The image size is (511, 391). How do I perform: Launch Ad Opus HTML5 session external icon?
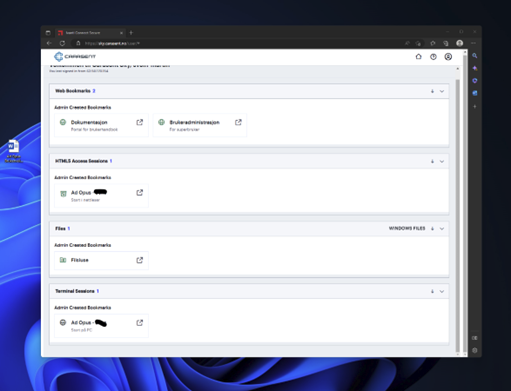tap(140, 193)
